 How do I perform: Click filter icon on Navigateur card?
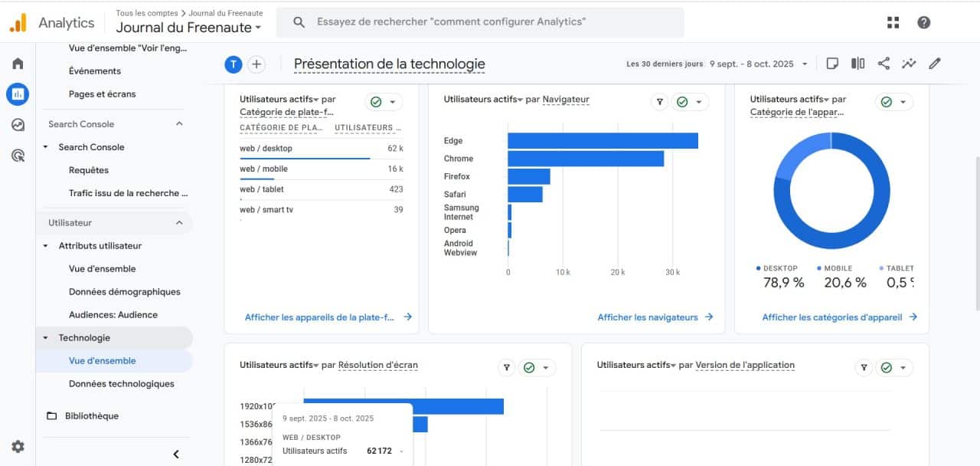coord(659,102)
